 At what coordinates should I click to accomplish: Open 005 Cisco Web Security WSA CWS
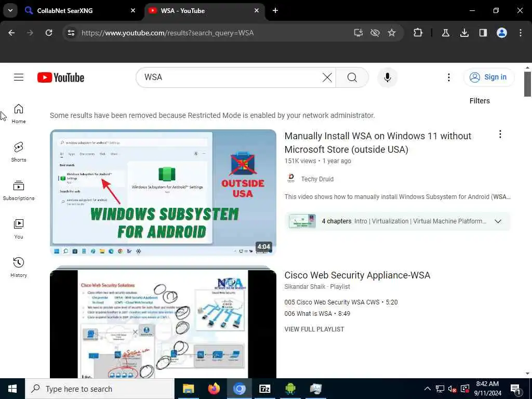[x=341, y=302]
